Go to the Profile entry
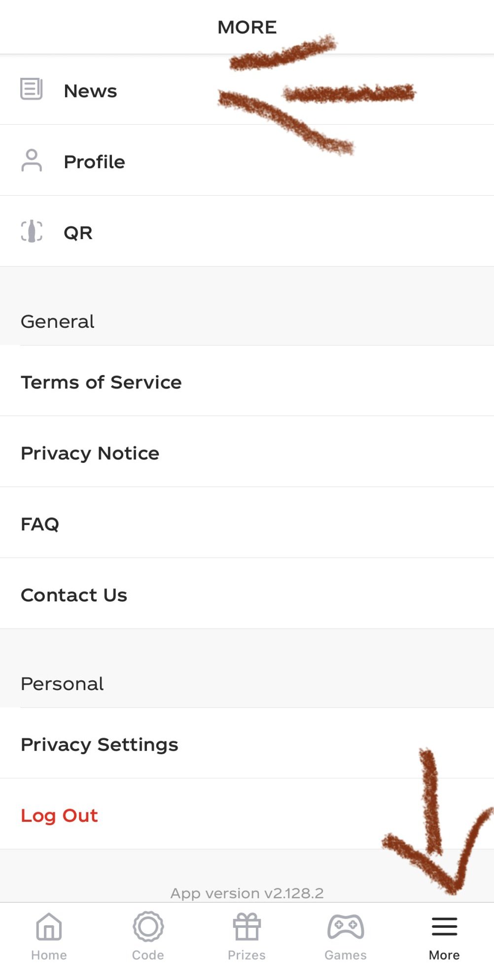The image size is (494, 980). coord(95,162)
